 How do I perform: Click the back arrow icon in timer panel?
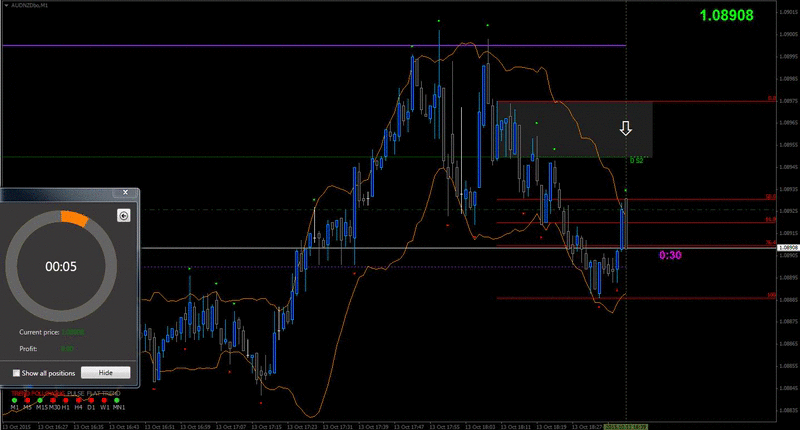[123, 216]
